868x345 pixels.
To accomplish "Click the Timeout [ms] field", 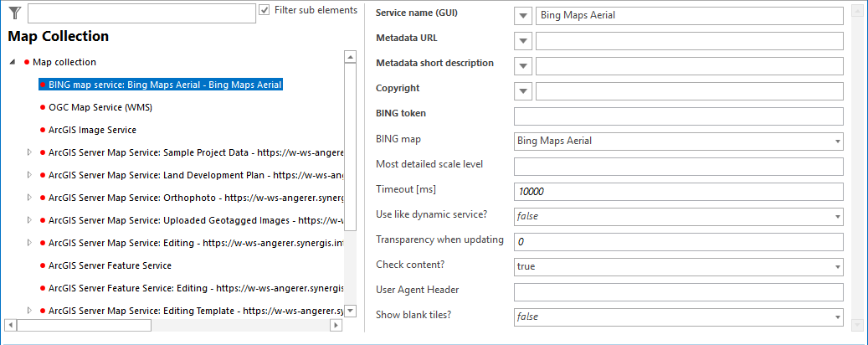I will tap(679, 192).
